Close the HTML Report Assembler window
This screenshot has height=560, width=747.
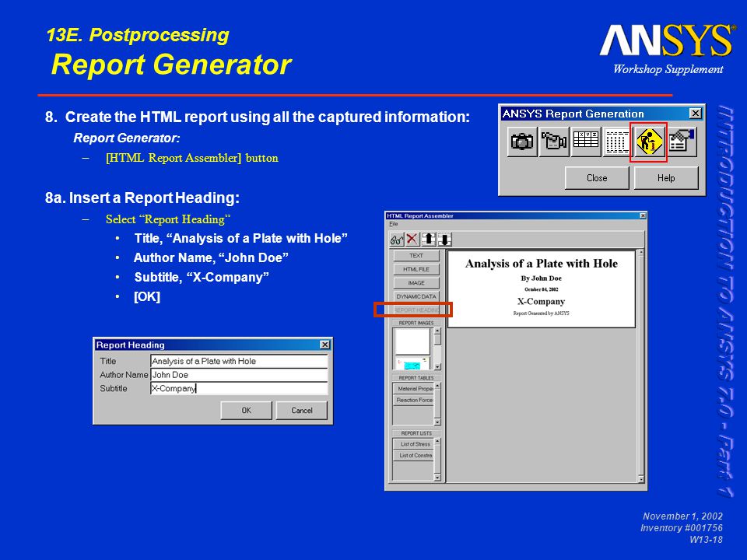[x=643, y=215]
